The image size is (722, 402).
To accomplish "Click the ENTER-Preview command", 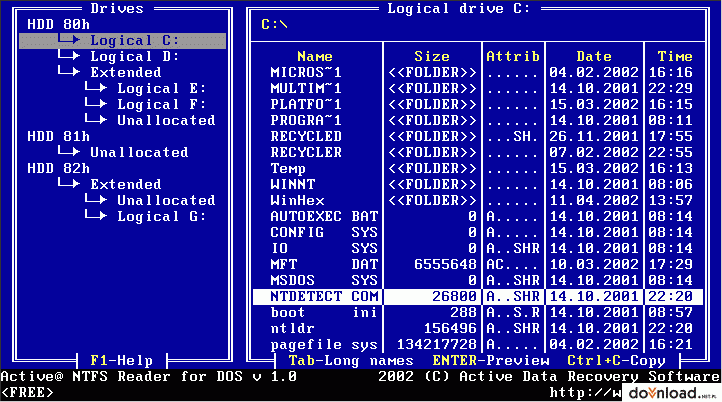I will click(x=490, y=360).
